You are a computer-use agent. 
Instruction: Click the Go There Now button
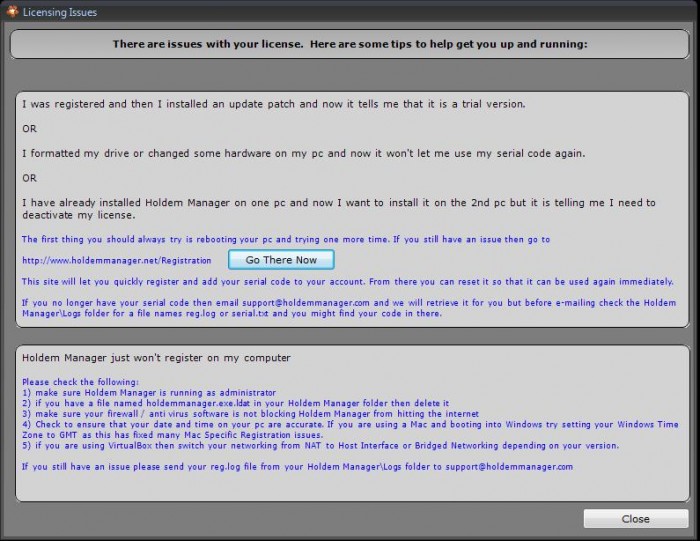(x=281, y=260)
